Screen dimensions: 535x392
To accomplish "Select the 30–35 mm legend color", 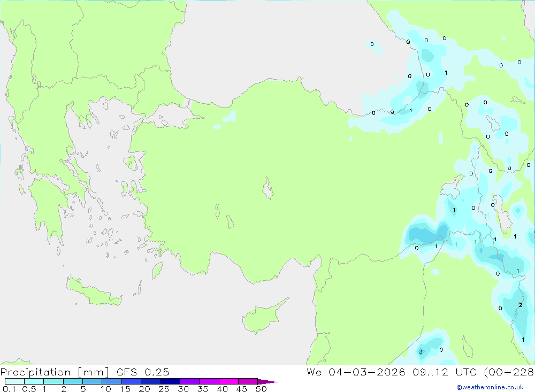I will (190, 381).
